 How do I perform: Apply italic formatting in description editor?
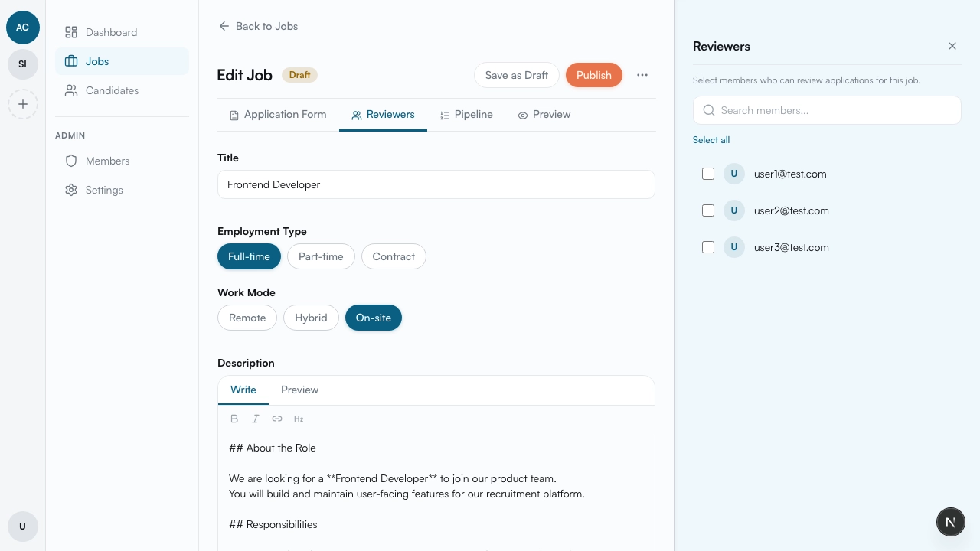(x=256, y=419)
